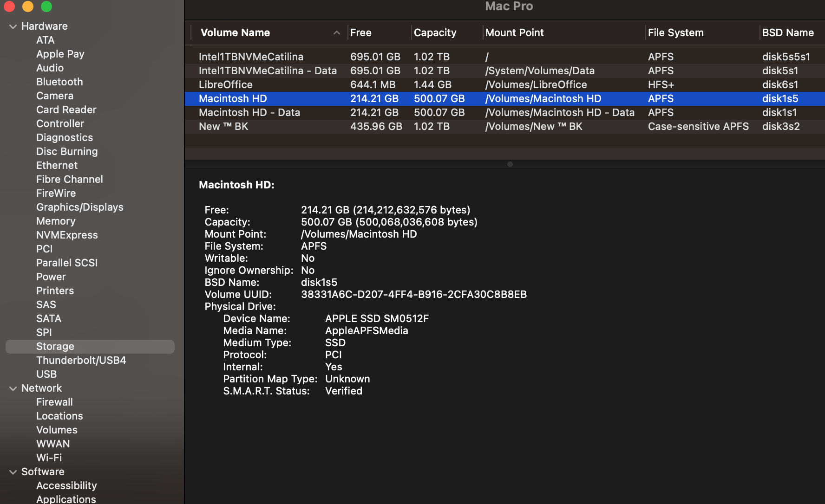Viewport: 825px width, 504px height.
Task: Close the window with the red button
Action: pos(9,6)
